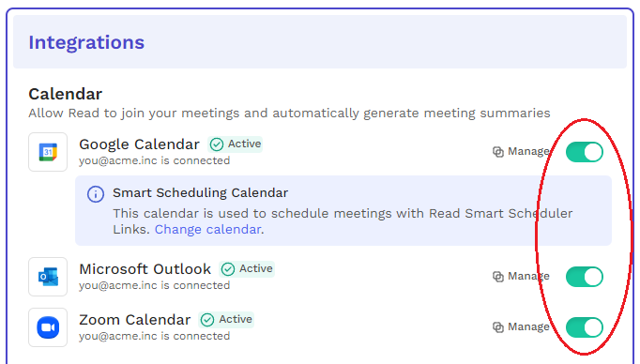Click the Active checkmark beside Microsoft Outlook
The height and width of the screenshot is (364, 640).
228,269
